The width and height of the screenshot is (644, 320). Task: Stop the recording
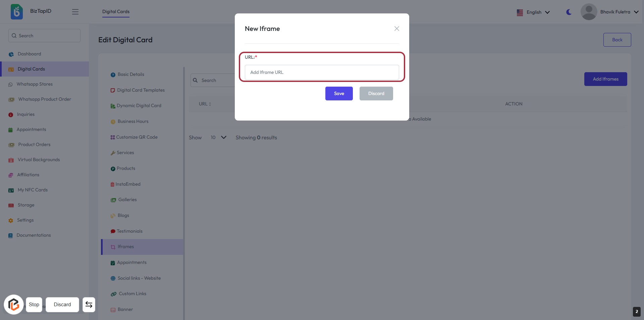[x=34, y=305]
